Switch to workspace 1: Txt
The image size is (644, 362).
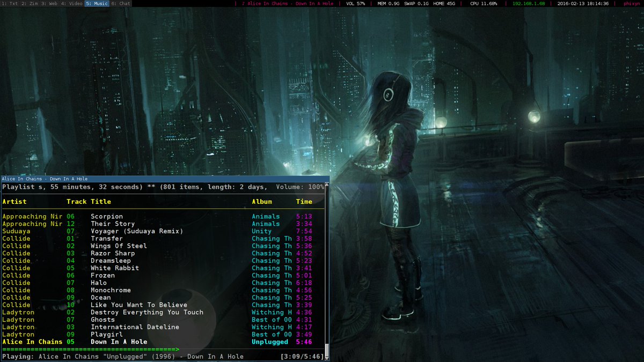[x=10, y=3]
